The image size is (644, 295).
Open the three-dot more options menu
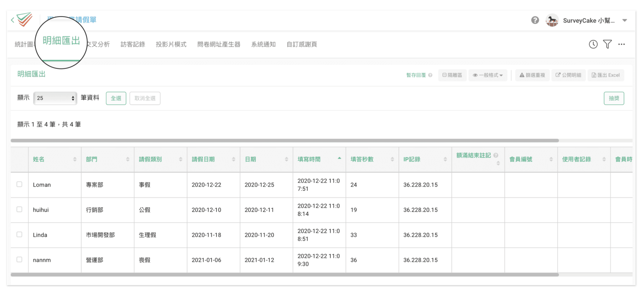click(621, 45)
